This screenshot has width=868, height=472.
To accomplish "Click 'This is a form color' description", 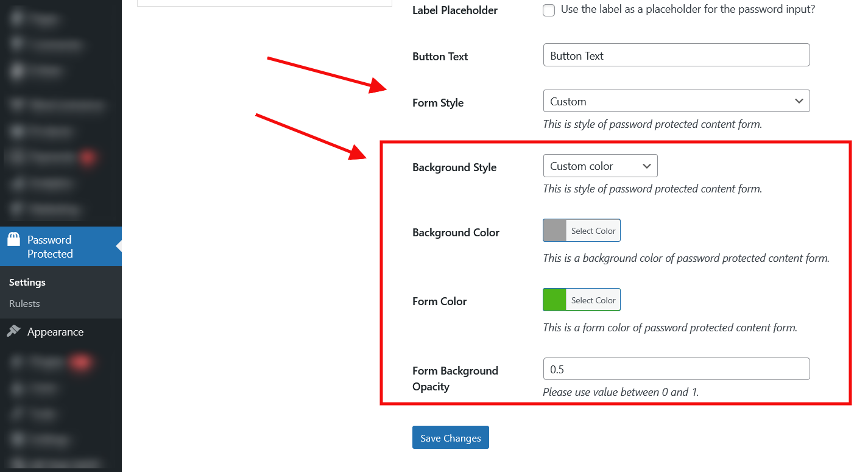I will (x=670, y=328).
